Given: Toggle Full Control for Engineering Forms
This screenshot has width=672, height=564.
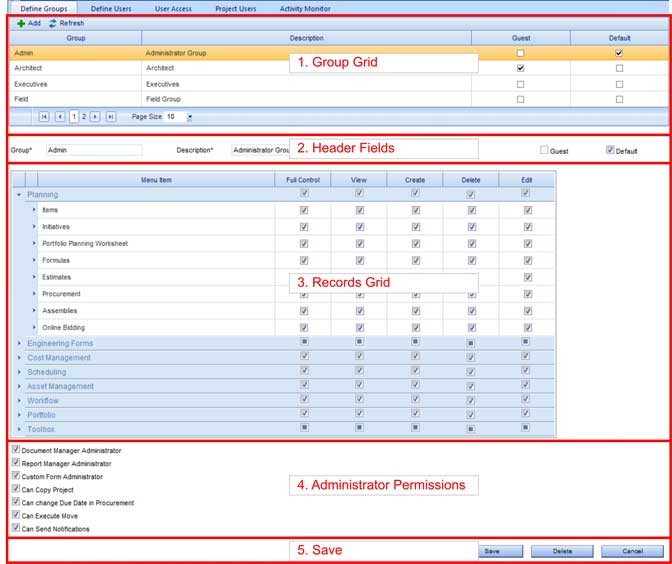Looking at the screenshot, I should (x=304, y=342).
